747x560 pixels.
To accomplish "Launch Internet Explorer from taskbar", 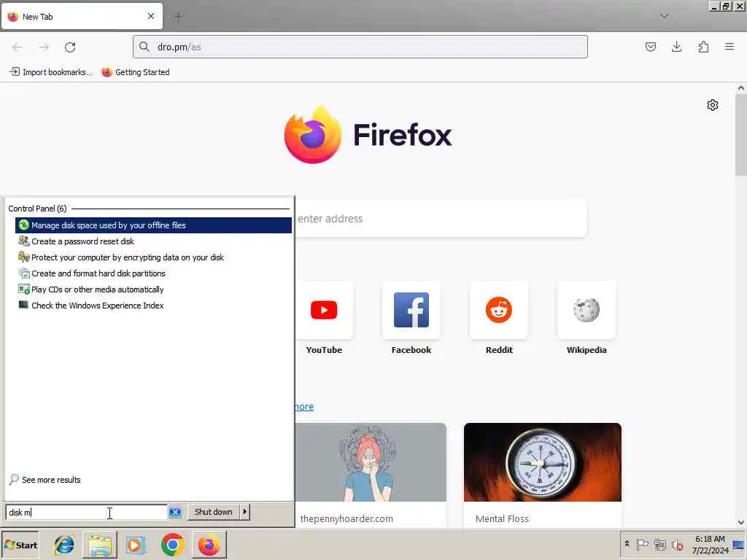I will click(x=64, y=545).
